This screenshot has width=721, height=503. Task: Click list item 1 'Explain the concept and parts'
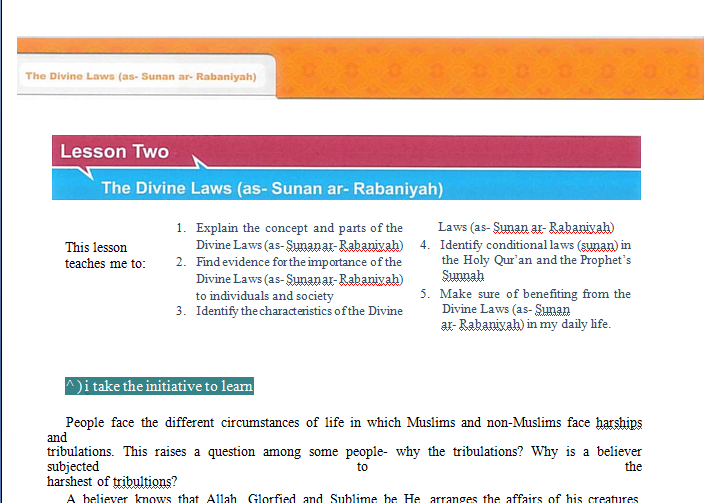click(x=299, y=229)
